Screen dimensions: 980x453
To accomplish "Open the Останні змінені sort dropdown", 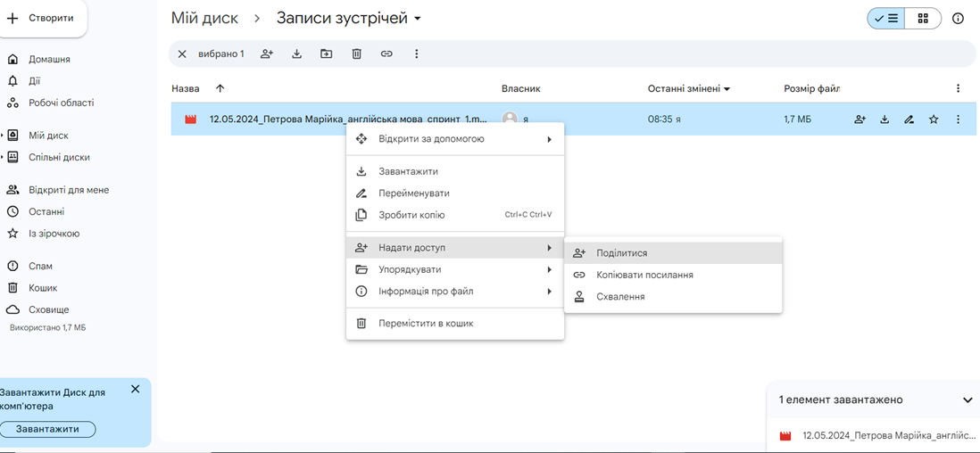I will pos(727,89).
